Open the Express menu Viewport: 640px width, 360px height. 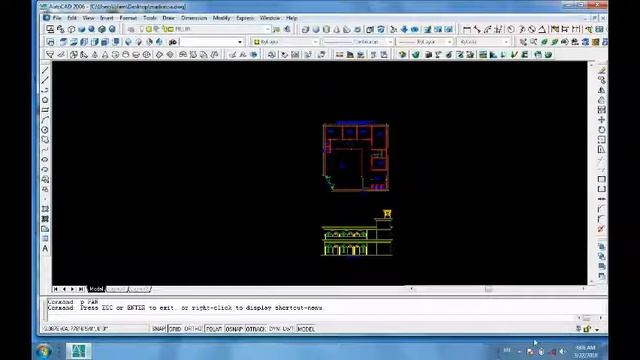pos(245,18)
